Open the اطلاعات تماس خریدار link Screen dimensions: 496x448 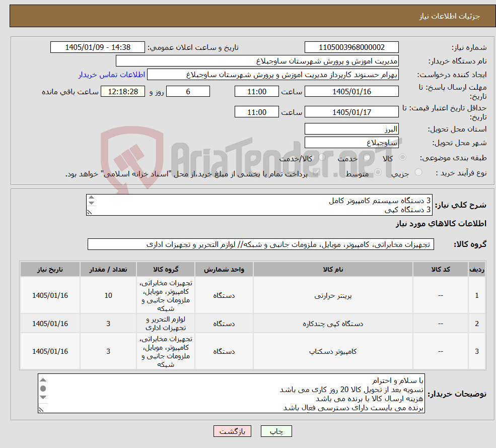point(112,75)
